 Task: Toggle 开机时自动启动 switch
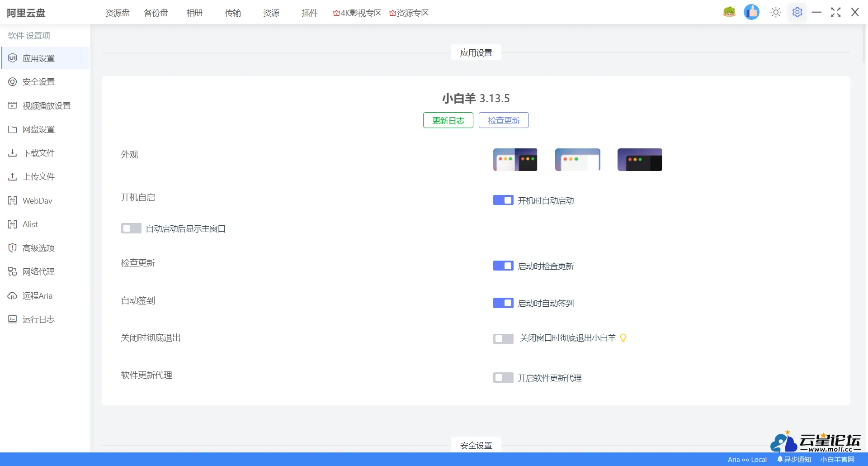pyautogui.click(x=503, y=200)
